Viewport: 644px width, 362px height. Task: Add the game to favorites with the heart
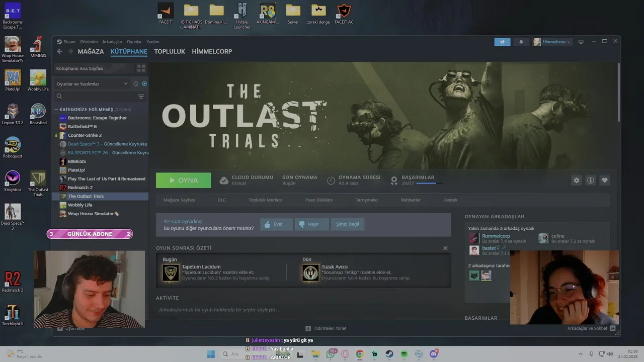pos(605,180)
